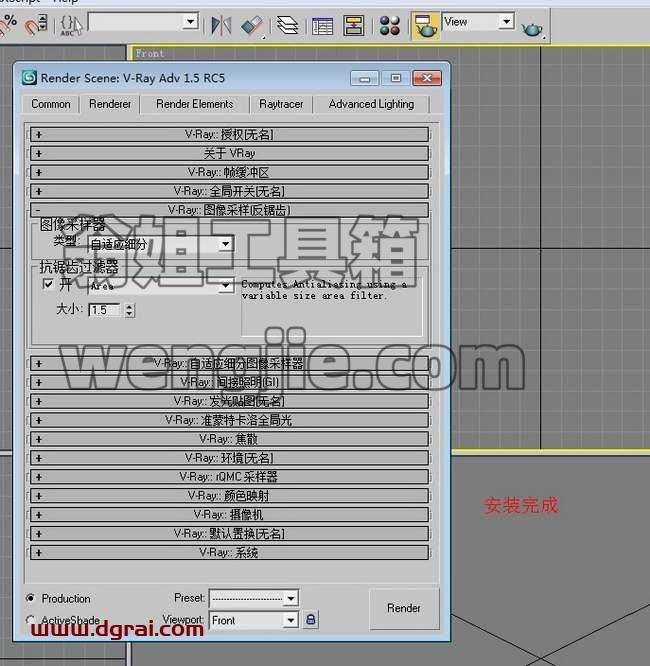650x666 pixels.
Task: Expand the V-Ray 自适应细分图像采样器 rollout
Action: pyautogui.click(x=229, y=364)
